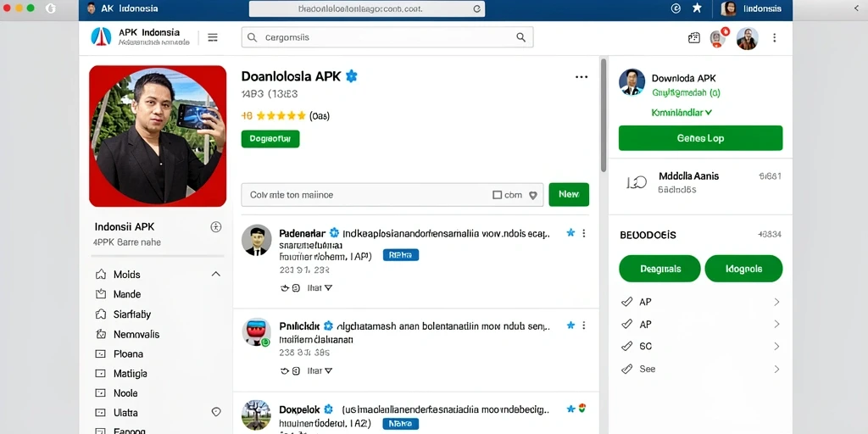Click the Deaginals pill button
The width and height of the screenshot is (868, 434).
pos(659,269)
